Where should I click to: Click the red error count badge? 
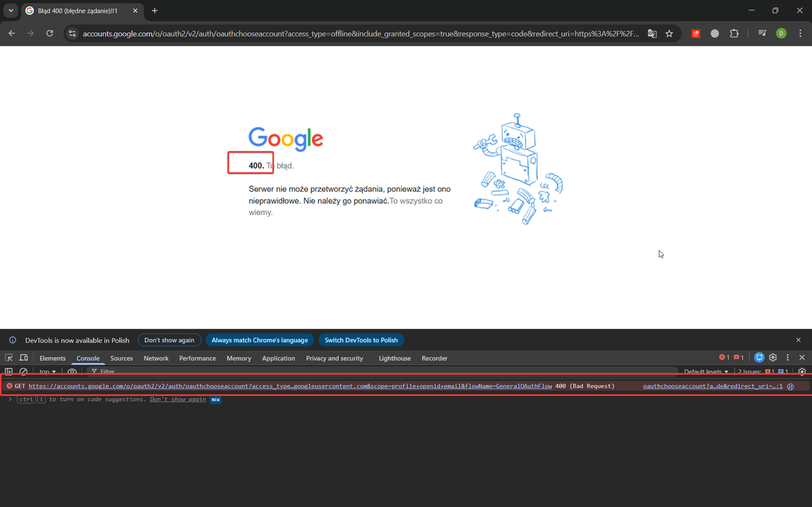point(724,357)
